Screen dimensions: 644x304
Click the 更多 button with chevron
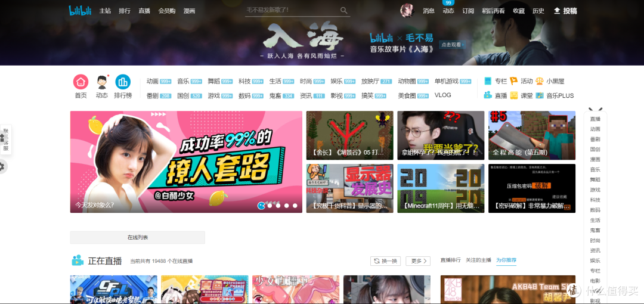pyautogui.click(x=417, y=261)
